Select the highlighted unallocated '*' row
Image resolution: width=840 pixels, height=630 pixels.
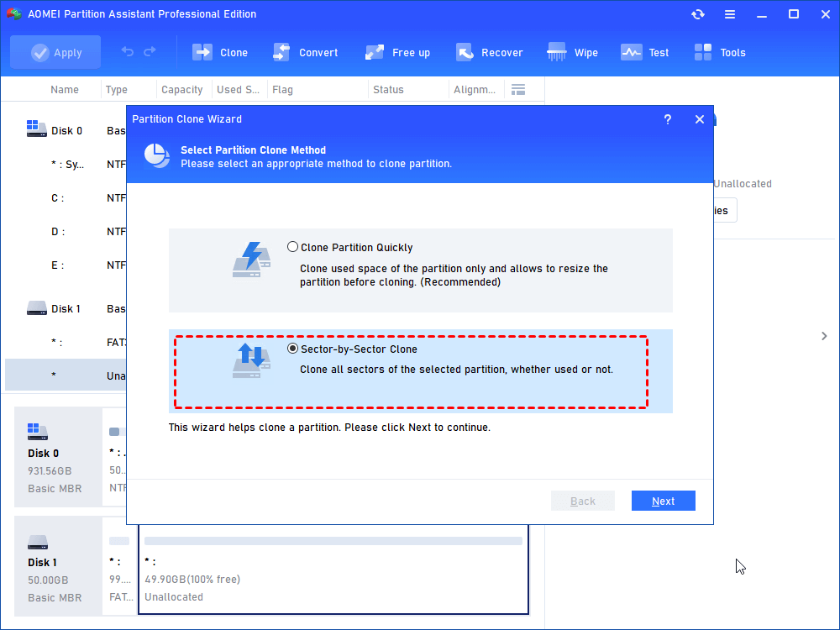(66, 375)
